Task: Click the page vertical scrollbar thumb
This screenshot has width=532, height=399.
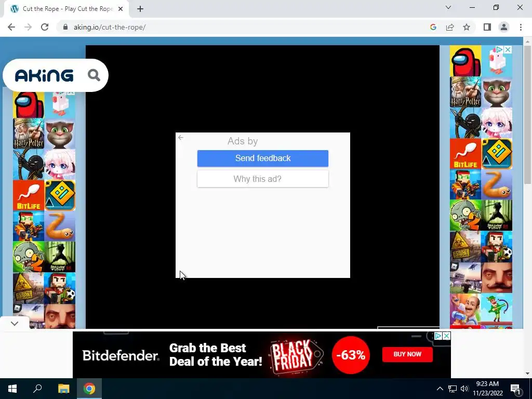Action: pos(527,114)
